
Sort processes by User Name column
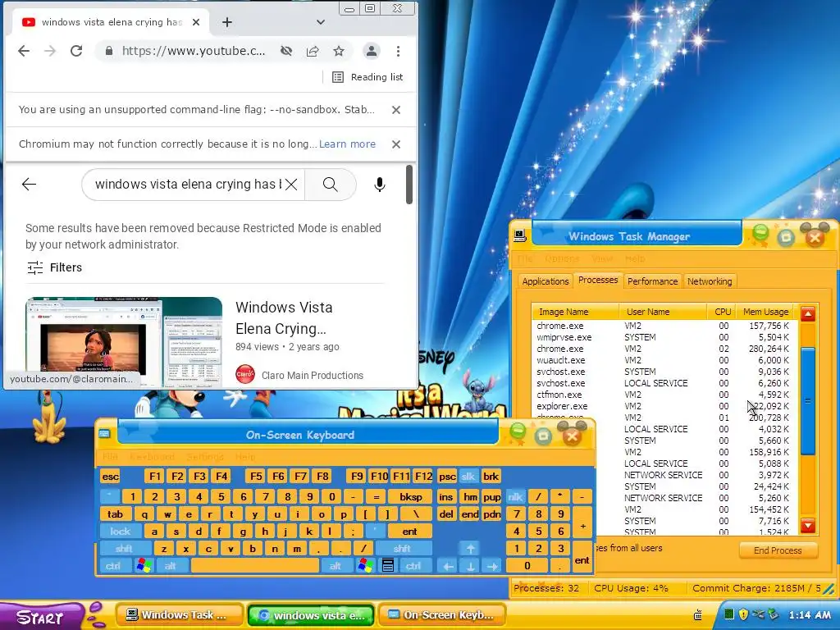pos(663,312)
